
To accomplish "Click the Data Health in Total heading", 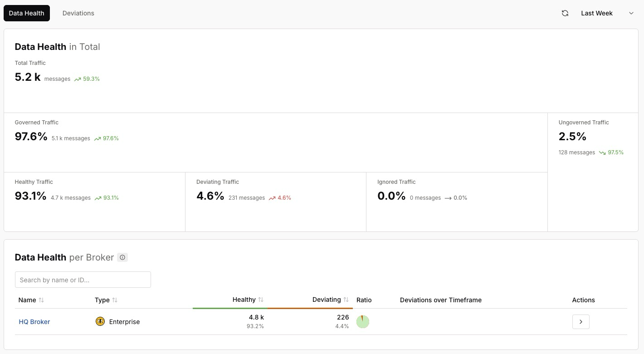I will pyautogui.click(x=58, y=47).
